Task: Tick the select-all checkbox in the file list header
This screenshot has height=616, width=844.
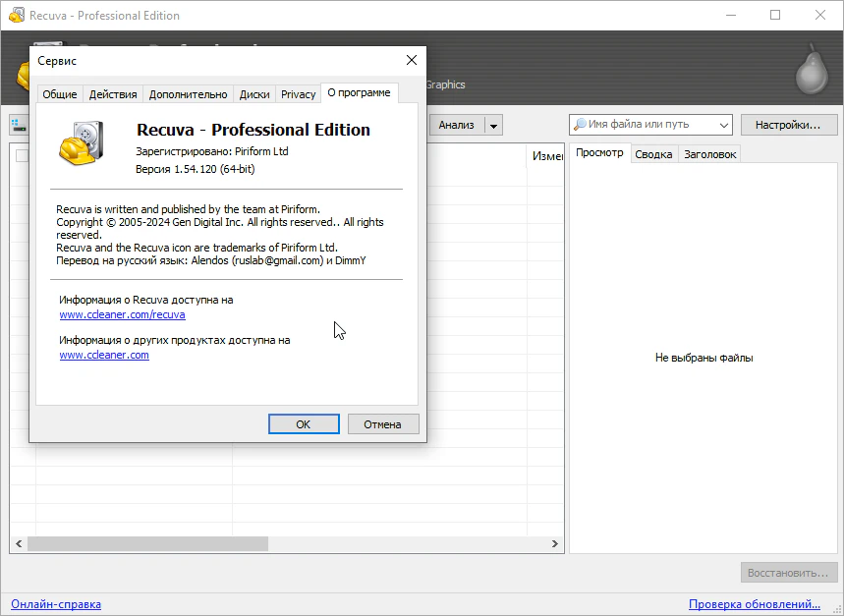Action: (x=22, y=155)
